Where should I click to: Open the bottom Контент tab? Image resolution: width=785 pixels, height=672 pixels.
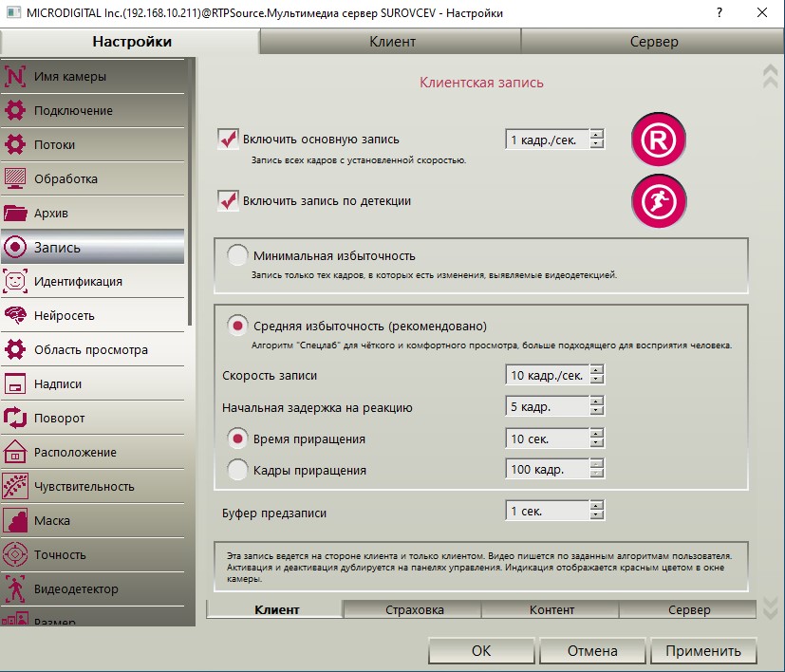pyautogui.click(x=551, y=609)
